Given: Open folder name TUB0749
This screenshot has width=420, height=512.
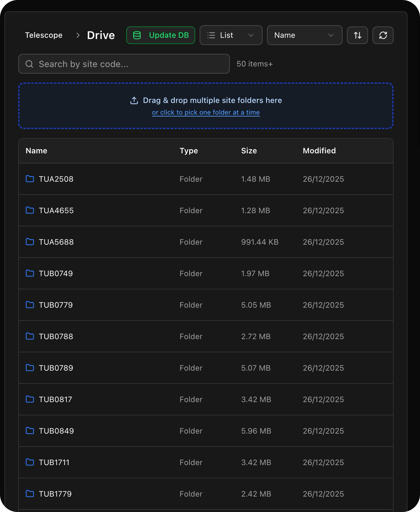Looking at the screenshot, I should pyautogui.click(x=56, y=274).
